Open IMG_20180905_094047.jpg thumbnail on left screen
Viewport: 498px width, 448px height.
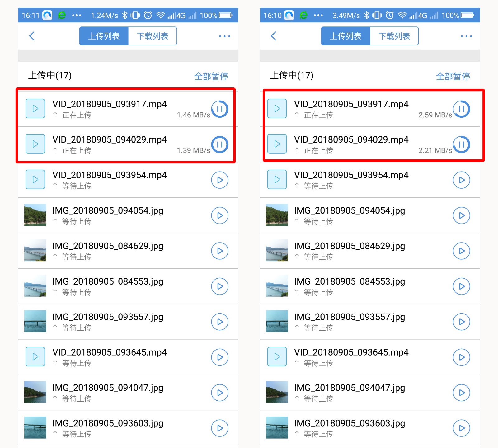[35, 392]
